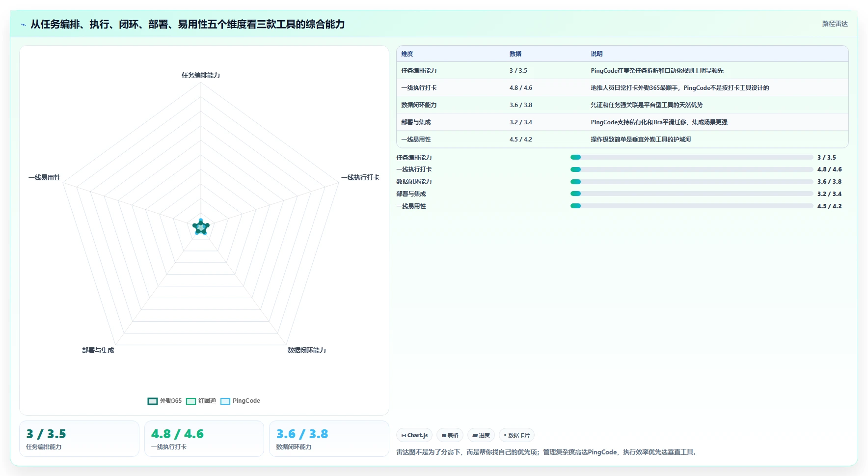
Task: Click the small icon before the page title
Action: pos(23,25)
